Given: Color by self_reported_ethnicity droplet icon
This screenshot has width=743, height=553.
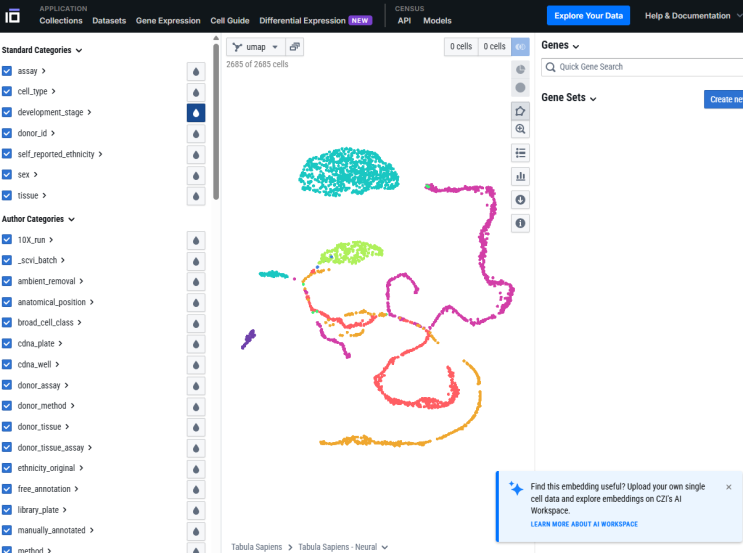Looking at the screenshot, I should 196,154.
